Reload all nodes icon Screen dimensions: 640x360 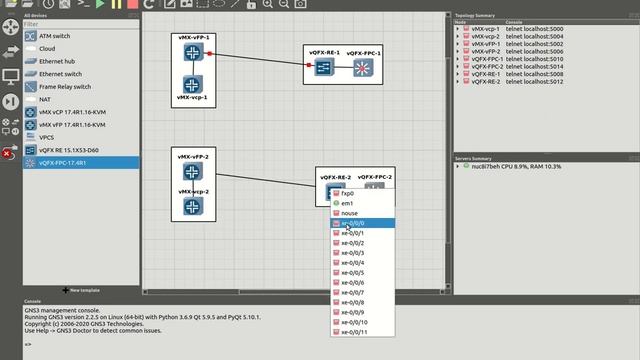coord(149,4)
